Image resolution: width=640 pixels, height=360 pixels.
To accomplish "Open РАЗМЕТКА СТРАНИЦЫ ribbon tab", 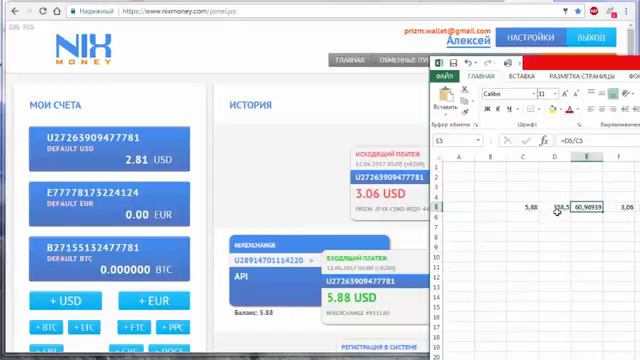I will [x=582, y=76].
